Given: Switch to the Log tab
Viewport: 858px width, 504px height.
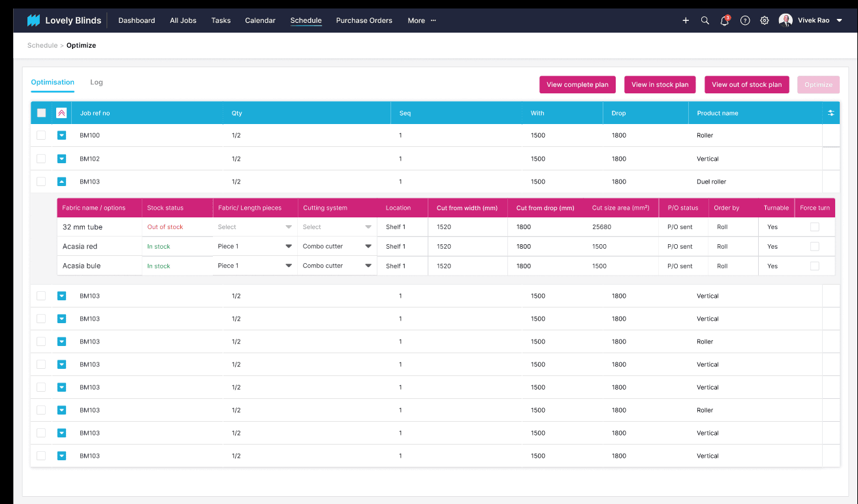Looking at the screenshot, I should click(97, 82).
